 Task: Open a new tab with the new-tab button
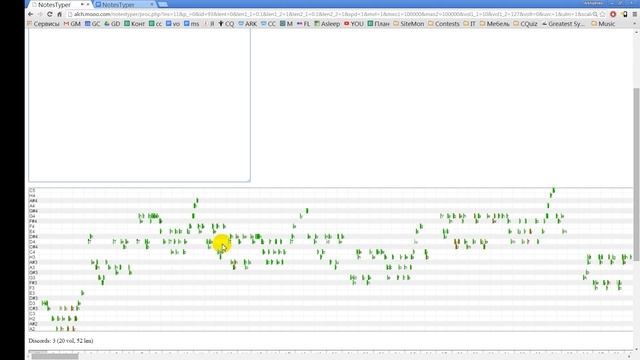[x=162, y=4]
